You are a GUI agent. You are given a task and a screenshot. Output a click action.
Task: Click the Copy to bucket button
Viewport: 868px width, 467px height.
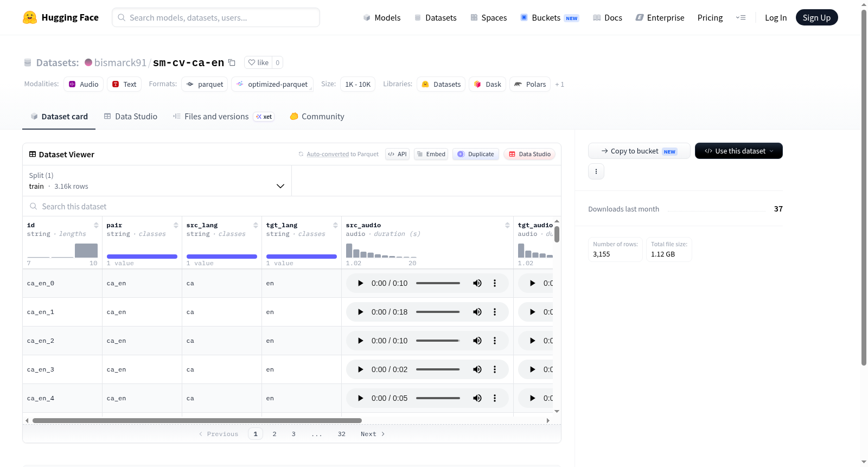point(639,151)
